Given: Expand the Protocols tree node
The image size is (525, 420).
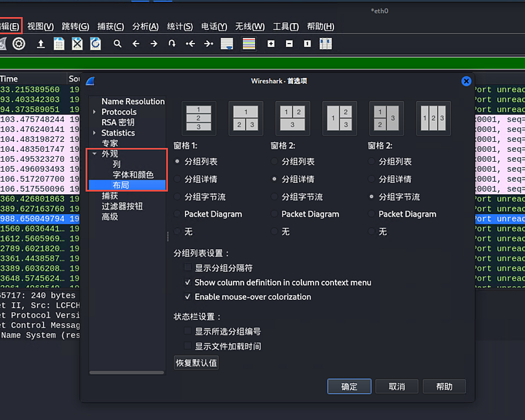Looking at the screenshot, I should coord(94,112).
